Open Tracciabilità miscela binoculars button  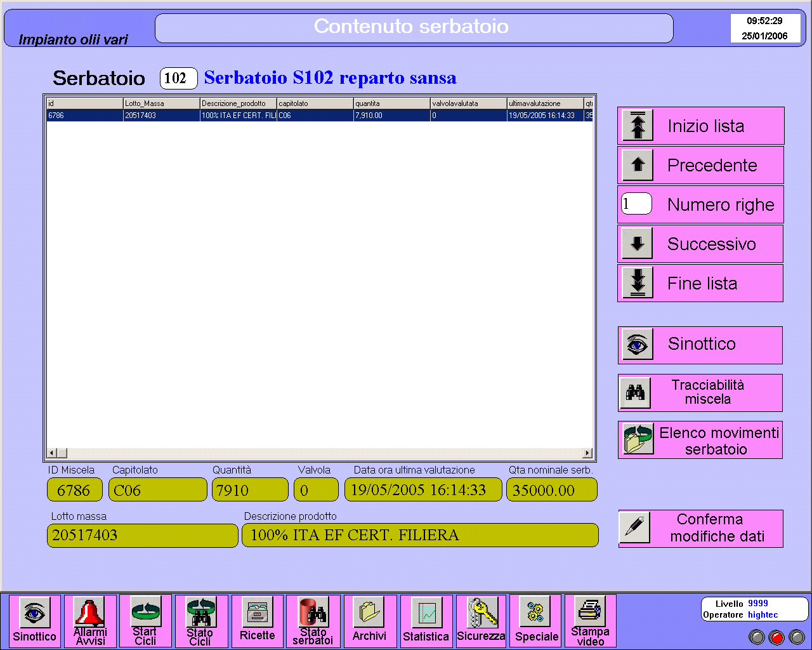point(636,393)
